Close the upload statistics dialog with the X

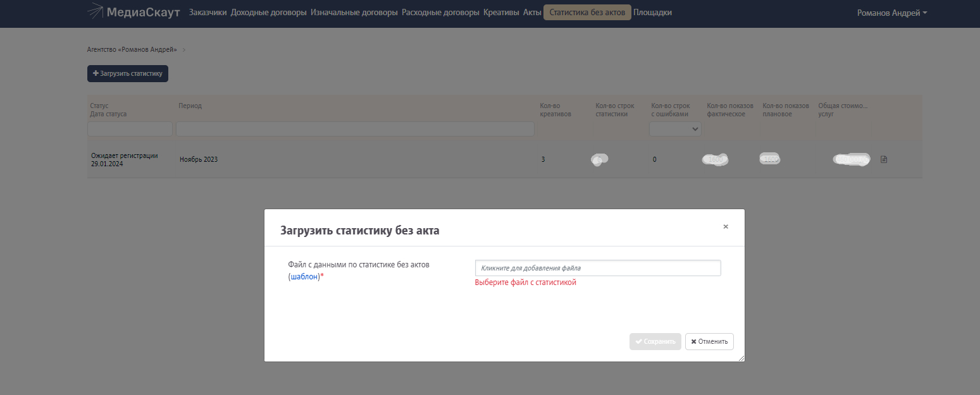726,226
